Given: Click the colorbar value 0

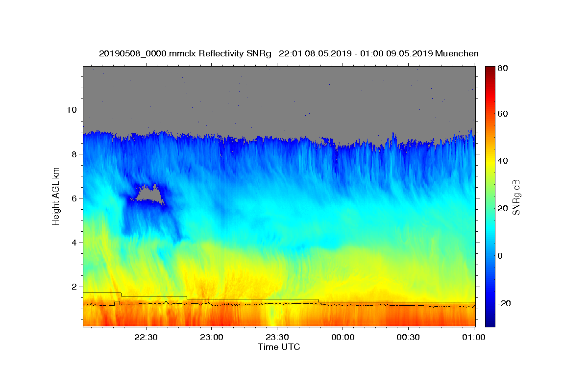Looking at the screenshot, I should click(x=500, y=256).
